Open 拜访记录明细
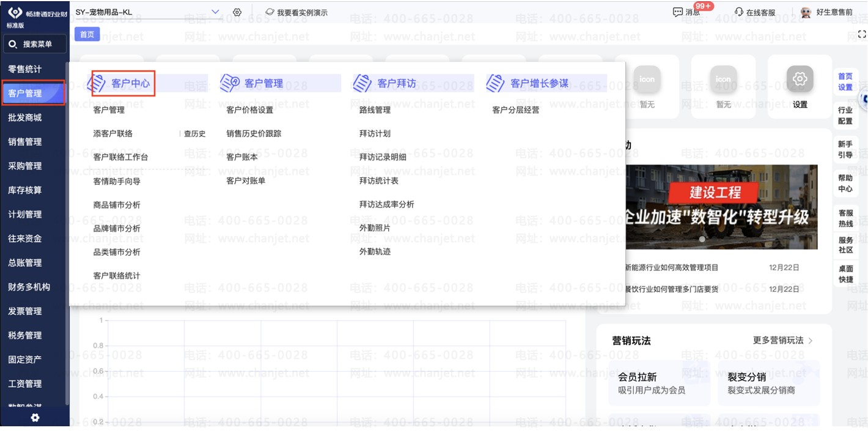868x433 pixels. pyautogui.click(x=383, y=157)
